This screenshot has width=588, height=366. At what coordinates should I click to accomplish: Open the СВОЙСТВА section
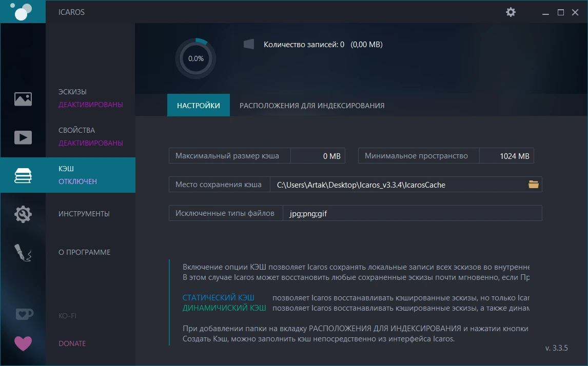point(76,130)
